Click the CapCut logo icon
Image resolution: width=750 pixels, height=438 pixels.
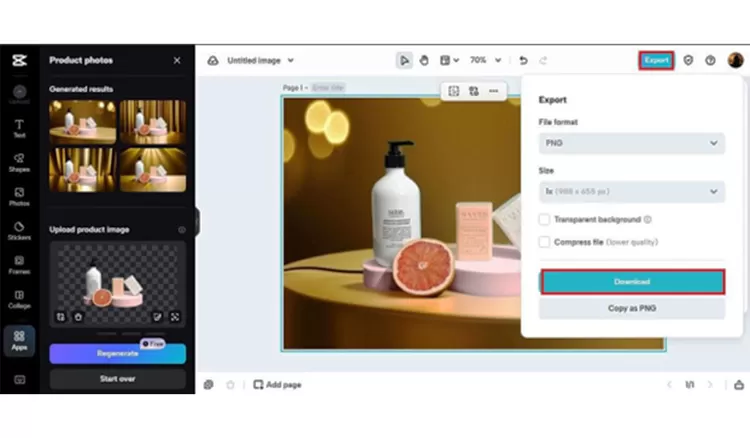tap(19, 60)
